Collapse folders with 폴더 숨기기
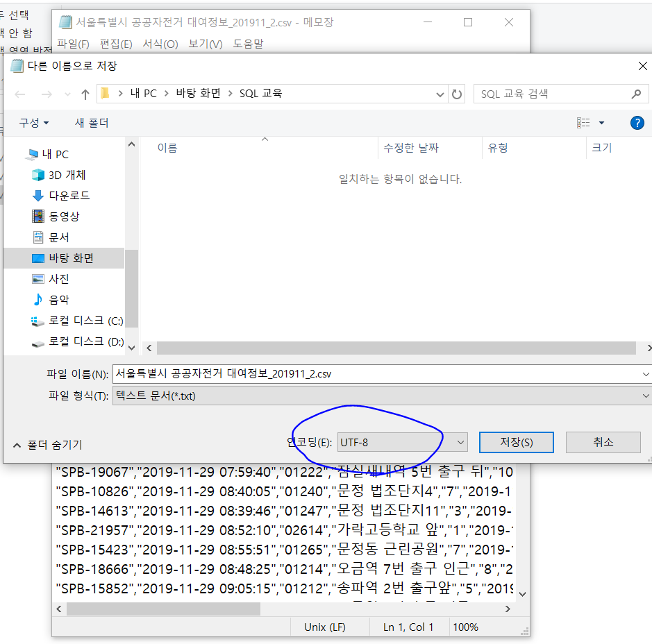This screenshot has height=644, width=652. (x=47, y=446)
